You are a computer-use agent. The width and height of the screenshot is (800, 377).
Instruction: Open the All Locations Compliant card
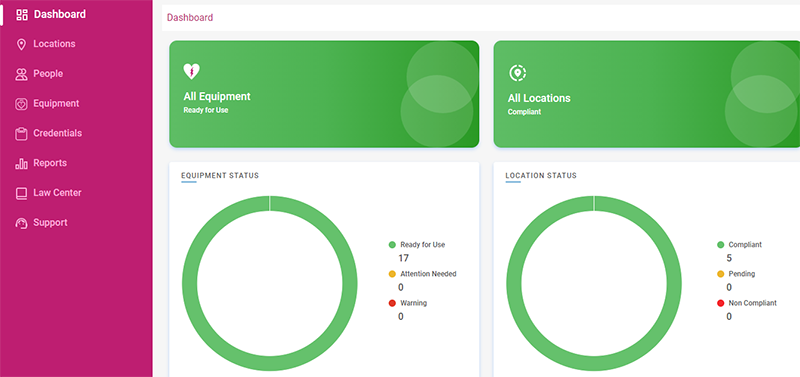pyautogui.click(x=646, y=94)
